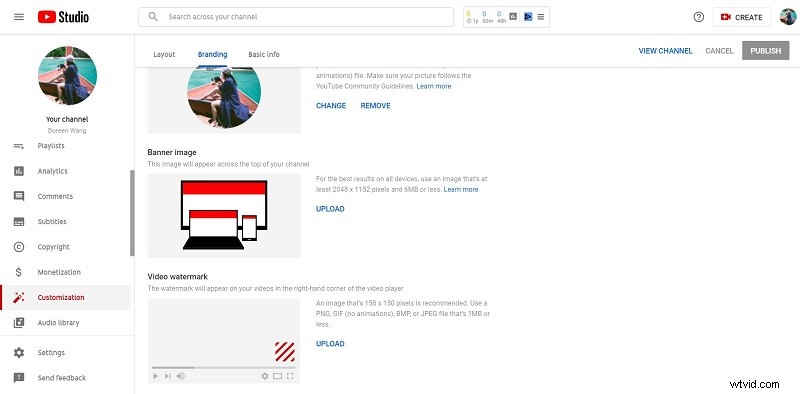Click the sidebar channel profile picture
The height and width of the screenshot is (394, 800).
click(67, 76)
